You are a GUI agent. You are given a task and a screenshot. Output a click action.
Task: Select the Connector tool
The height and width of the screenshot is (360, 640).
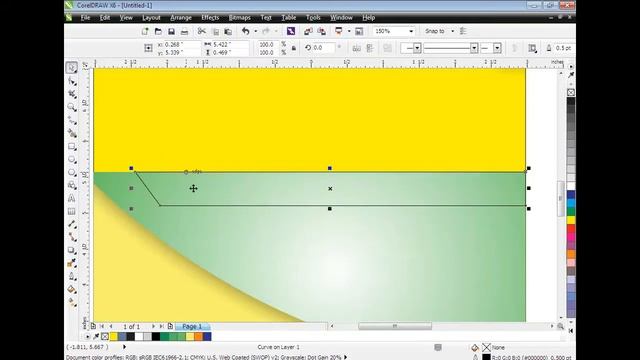click(72, 237)
